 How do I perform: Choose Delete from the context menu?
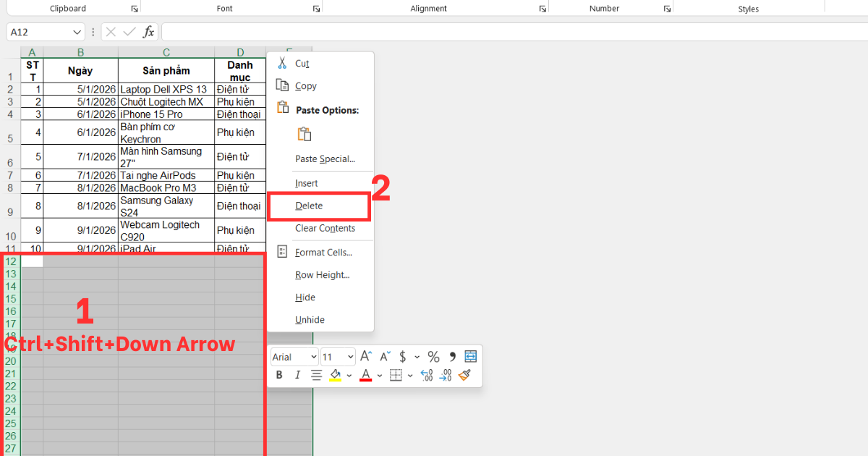click(320, 206)
